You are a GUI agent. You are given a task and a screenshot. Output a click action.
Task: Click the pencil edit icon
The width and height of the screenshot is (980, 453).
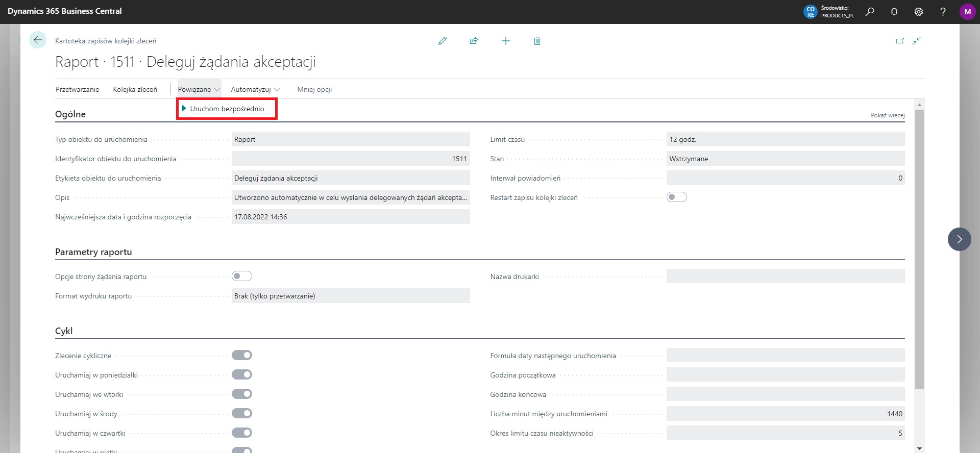[443, 41]
